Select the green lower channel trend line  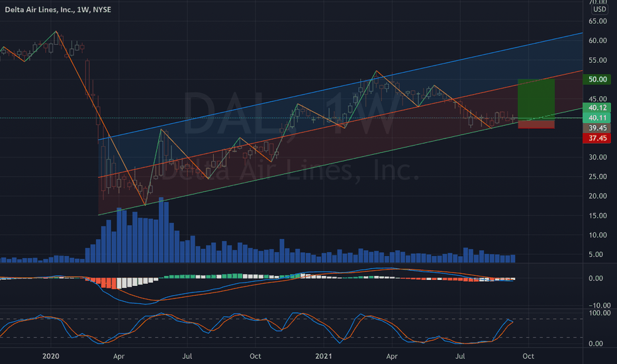(340, 161)
